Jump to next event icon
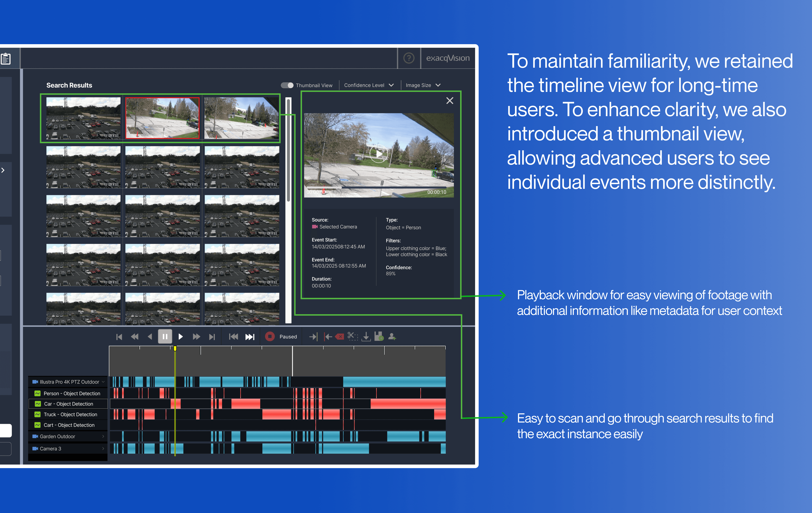This screenshot has height=513, width=812. coord(250,337)
